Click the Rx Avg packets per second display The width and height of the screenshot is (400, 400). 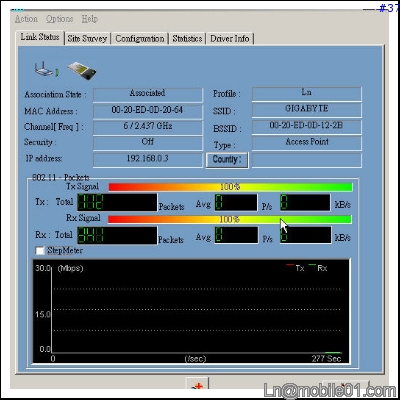236,235
